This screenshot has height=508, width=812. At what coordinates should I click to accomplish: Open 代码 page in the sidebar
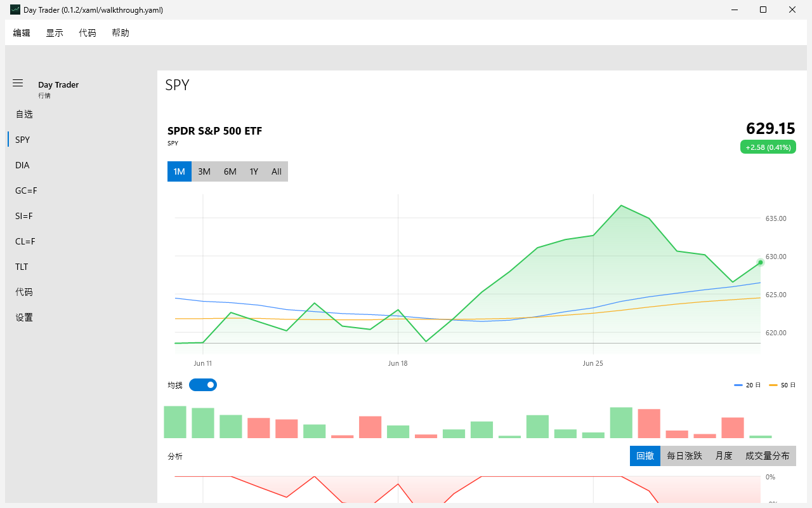[x=81, y=292]
